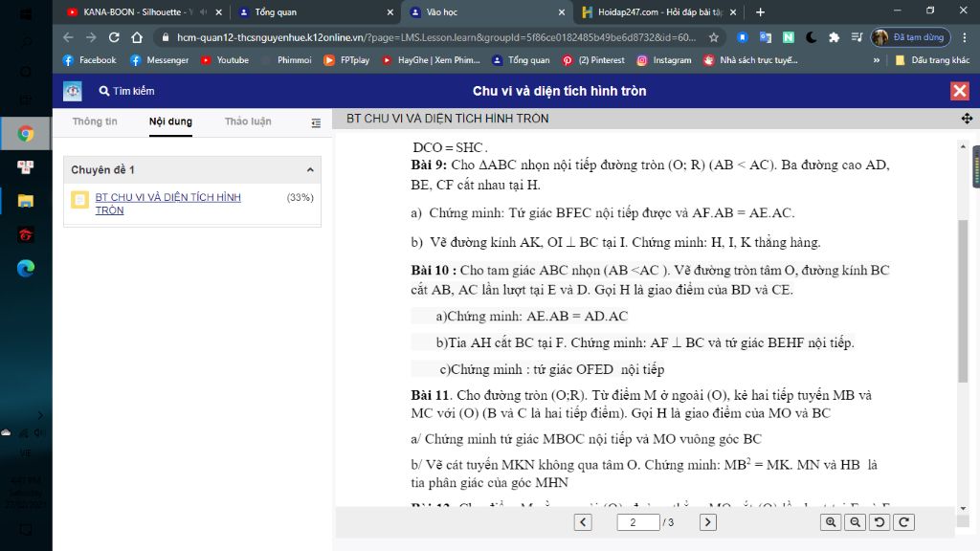The image size is (980, 551).
Task: Click the Google Translate extension icon
Action: [x=765, y=37]
